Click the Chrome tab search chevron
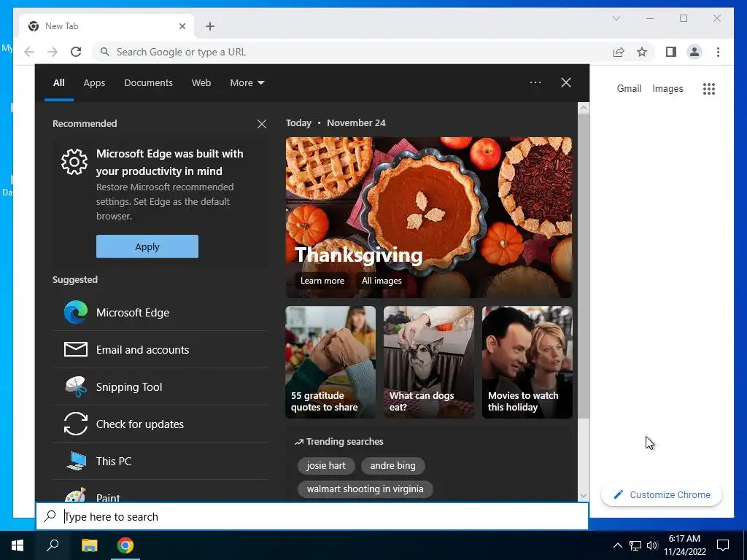Image resolution: width=747 pixels, height=560 pixels. click(616, 18)
